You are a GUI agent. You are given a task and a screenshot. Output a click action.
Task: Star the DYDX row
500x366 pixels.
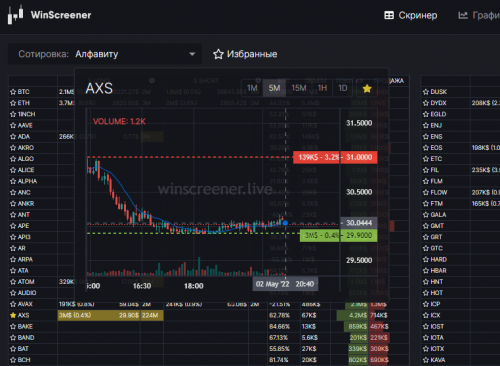point(426,103)
